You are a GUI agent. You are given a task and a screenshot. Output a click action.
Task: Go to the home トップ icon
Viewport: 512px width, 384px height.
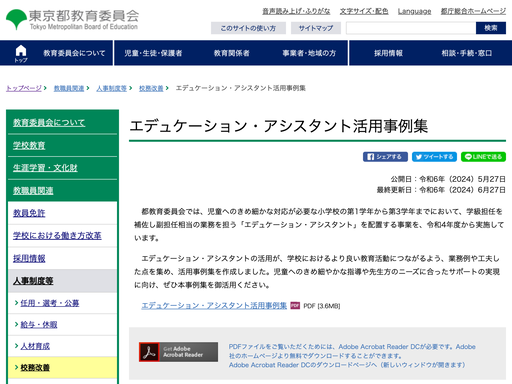[21, 53]
